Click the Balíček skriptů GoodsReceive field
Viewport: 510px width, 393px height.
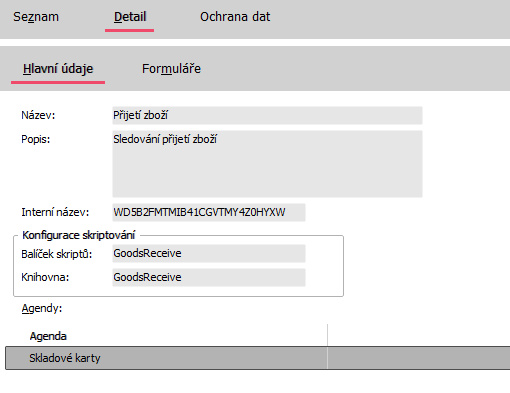click(x=209, y=253)
